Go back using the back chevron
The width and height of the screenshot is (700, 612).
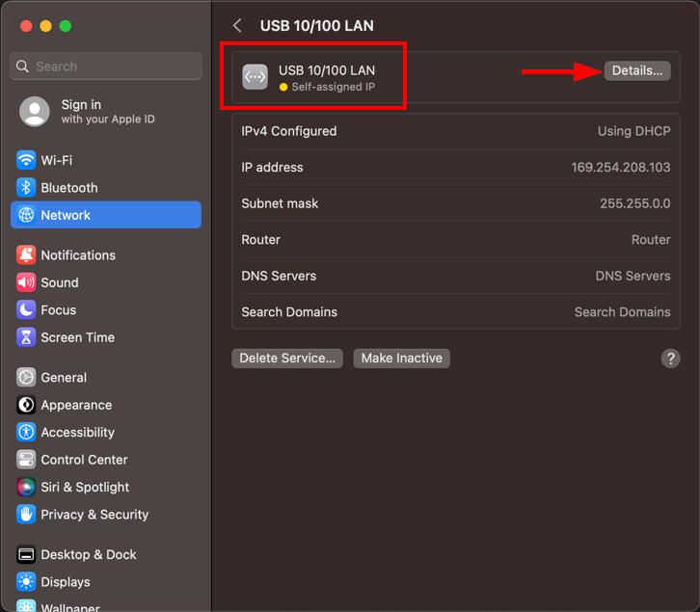coord(237,25)
